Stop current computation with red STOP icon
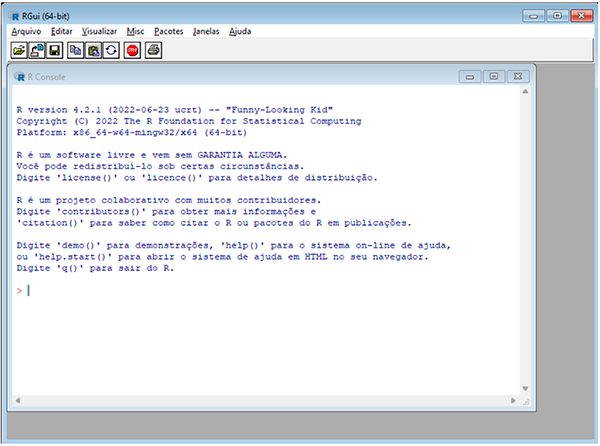600x446 pixels. click(132, 50)
